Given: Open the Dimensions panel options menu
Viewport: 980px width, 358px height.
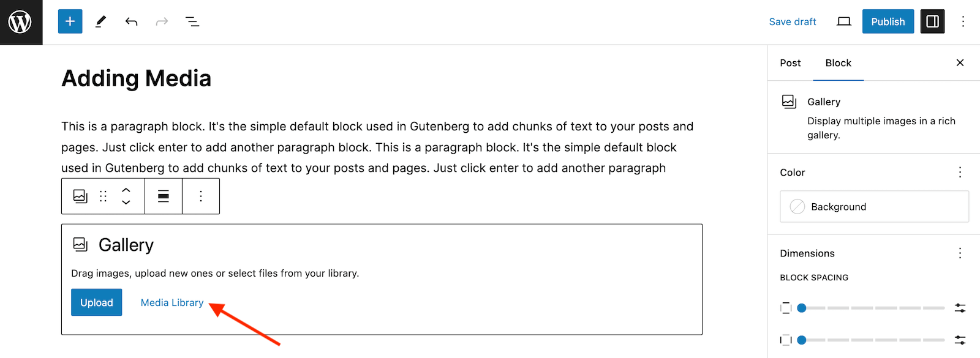Looking at the screenshot, I should click(960, 253).
